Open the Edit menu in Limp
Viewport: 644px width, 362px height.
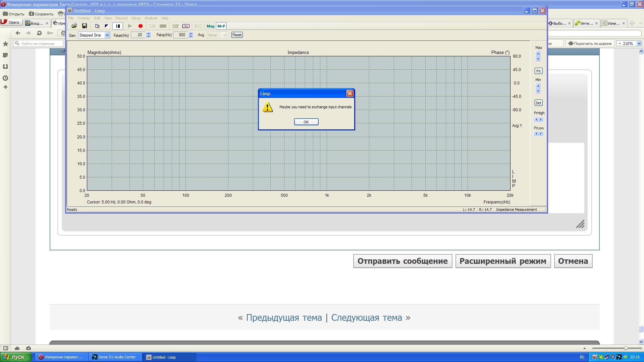[x=97, y=18]
